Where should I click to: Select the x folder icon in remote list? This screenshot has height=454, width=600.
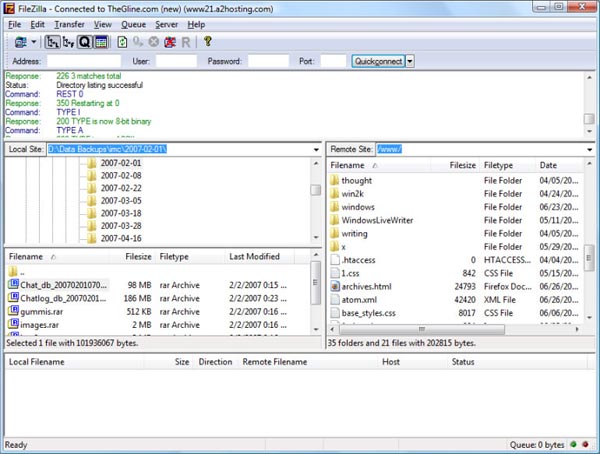tap(334, 246)
